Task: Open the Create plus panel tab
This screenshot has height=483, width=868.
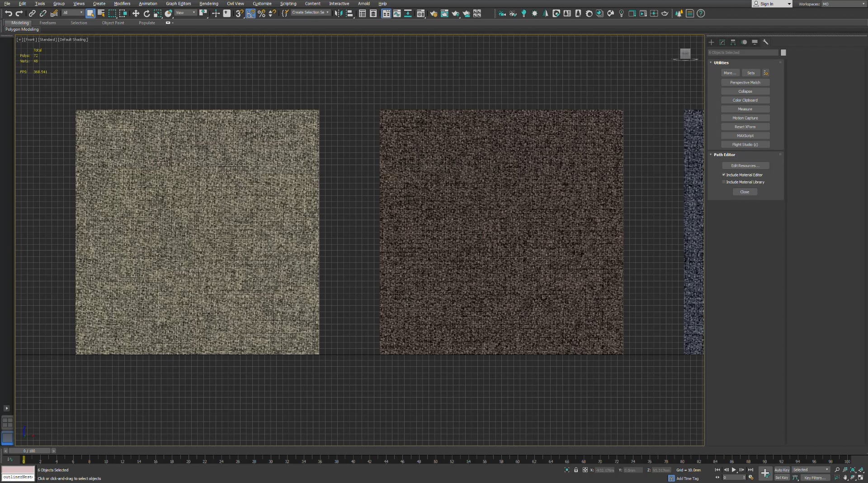Action: click(711, 42)
